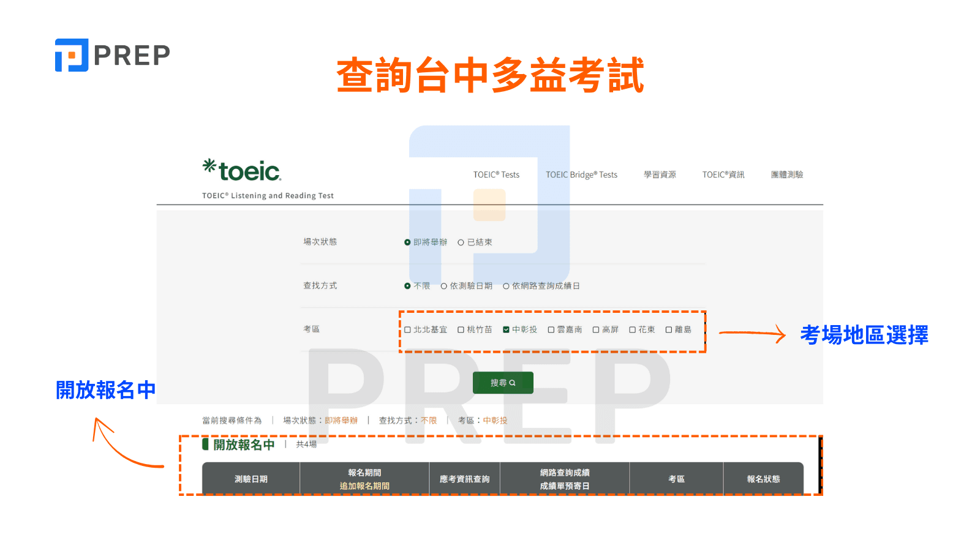Click the orange 中彰投 filter summary text
980x551 pixels.
(495, 421)
